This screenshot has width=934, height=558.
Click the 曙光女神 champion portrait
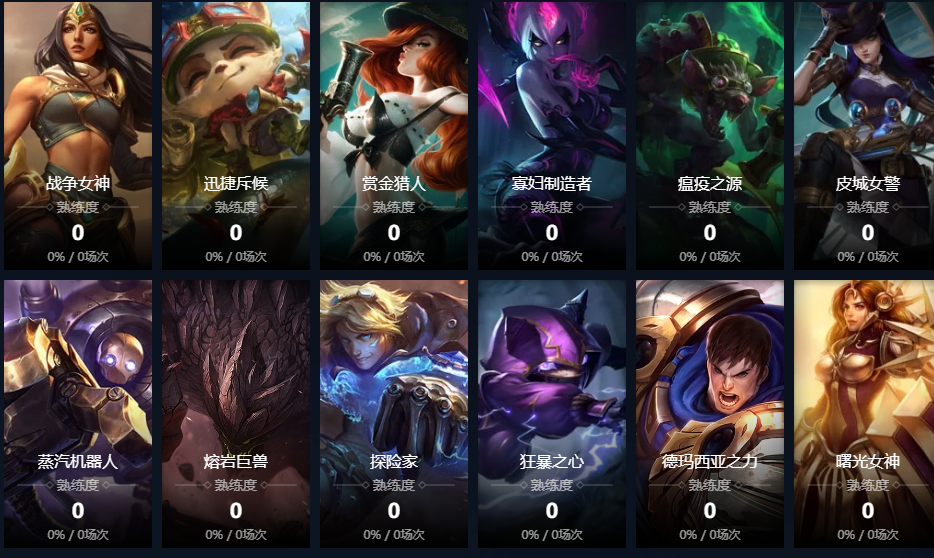pyautogui.click(x=864, y=414)
